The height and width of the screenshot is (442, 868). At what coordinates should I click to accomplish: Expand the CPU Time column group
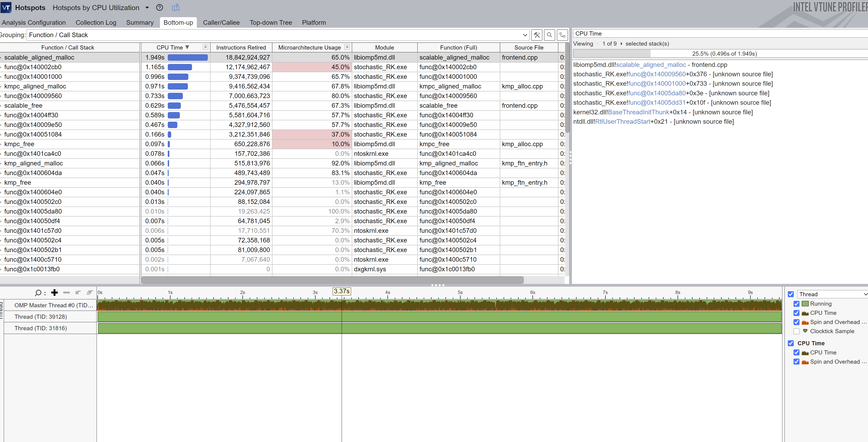(205, 47)
